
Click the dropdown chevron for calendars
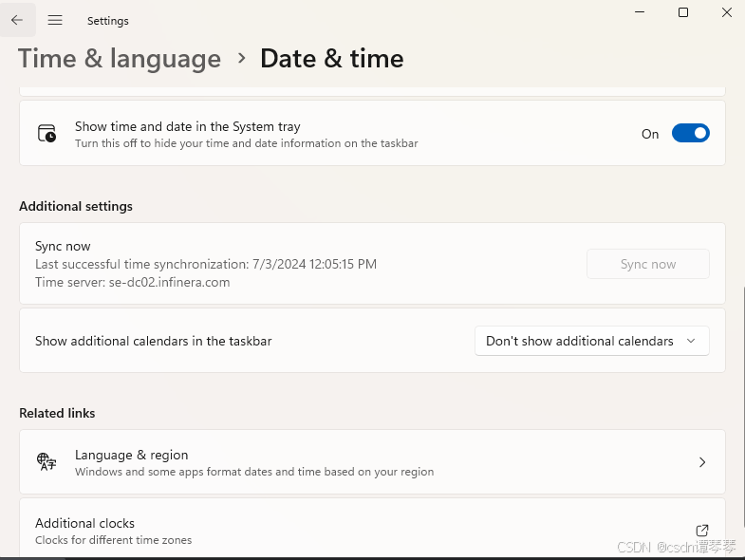pyautogui.click(x=691, y=341)
